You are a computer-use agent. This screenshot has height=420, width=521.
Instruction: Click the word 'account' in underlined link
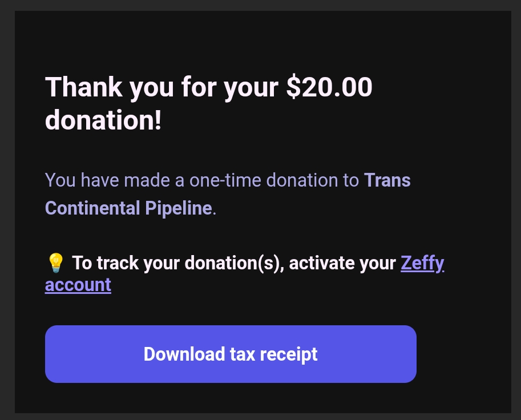[x=78, y=284]
